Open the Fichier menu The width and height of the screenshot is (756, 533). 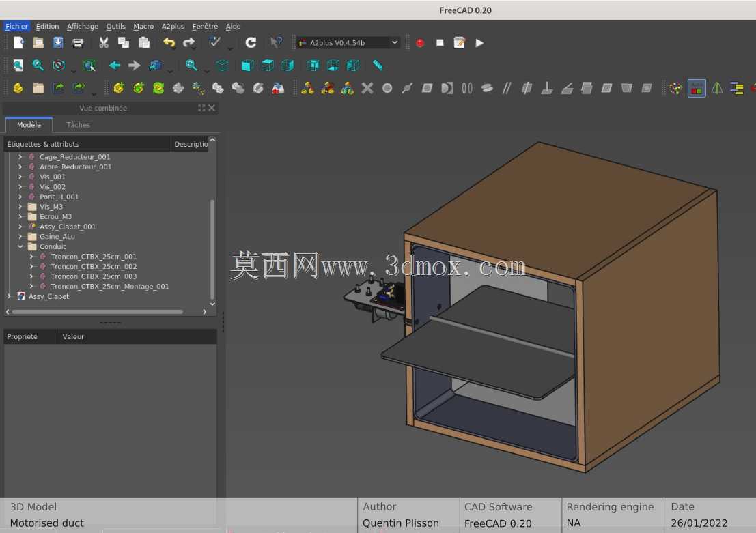pyautogui.click(x=17, y=26)
